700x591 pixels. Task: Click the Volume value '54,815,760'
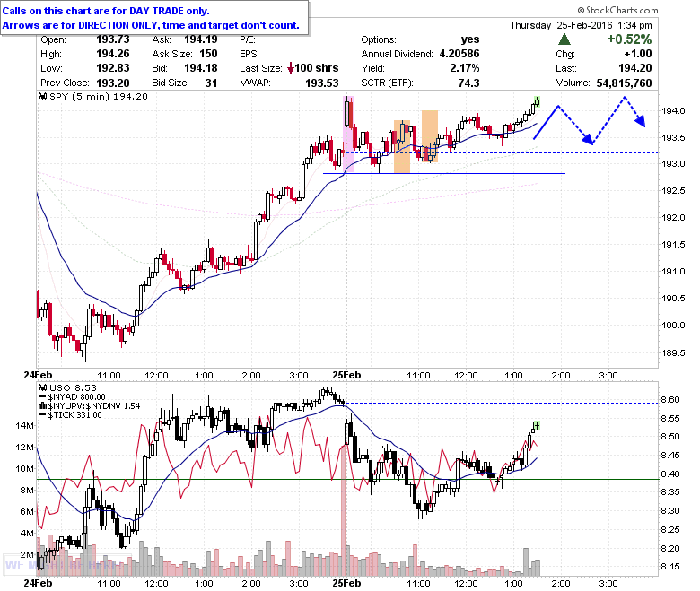click(624, 83)
